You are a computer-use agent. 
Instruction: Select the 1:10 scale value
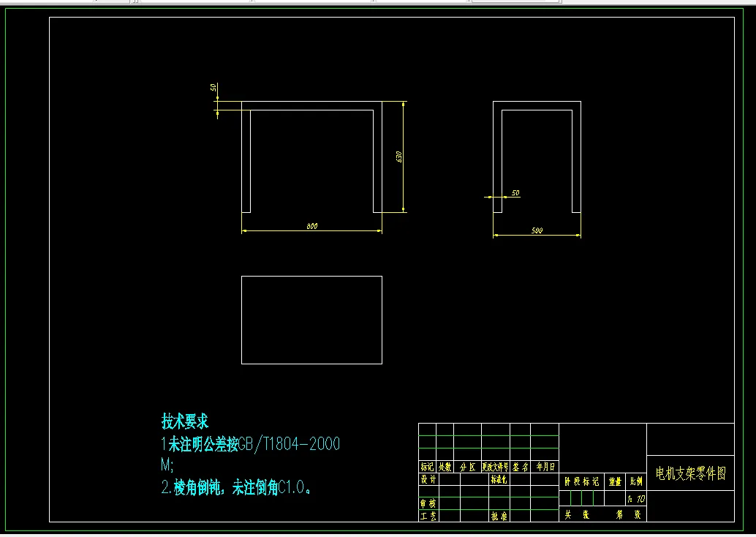[636, 499]
